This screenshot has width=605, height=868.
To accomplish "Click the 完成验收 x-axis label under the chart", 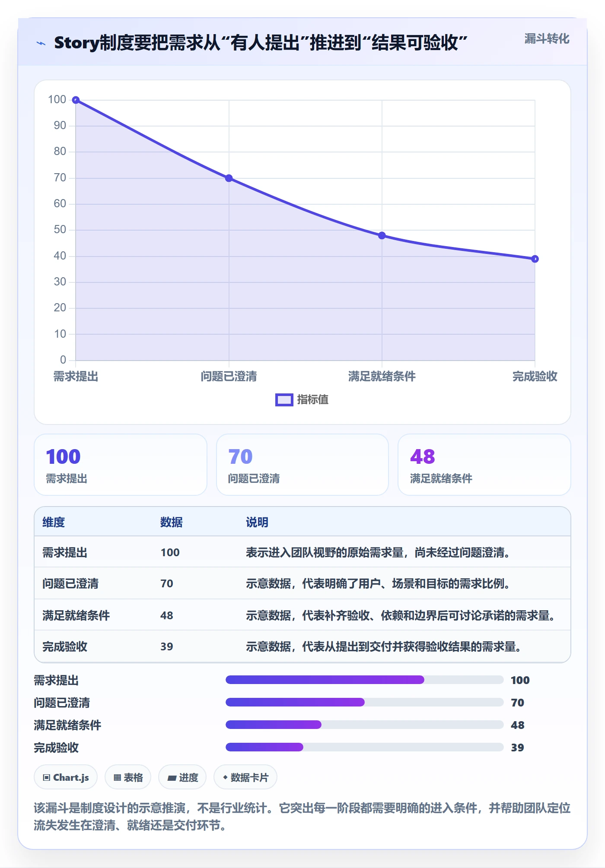I will 535,377.
